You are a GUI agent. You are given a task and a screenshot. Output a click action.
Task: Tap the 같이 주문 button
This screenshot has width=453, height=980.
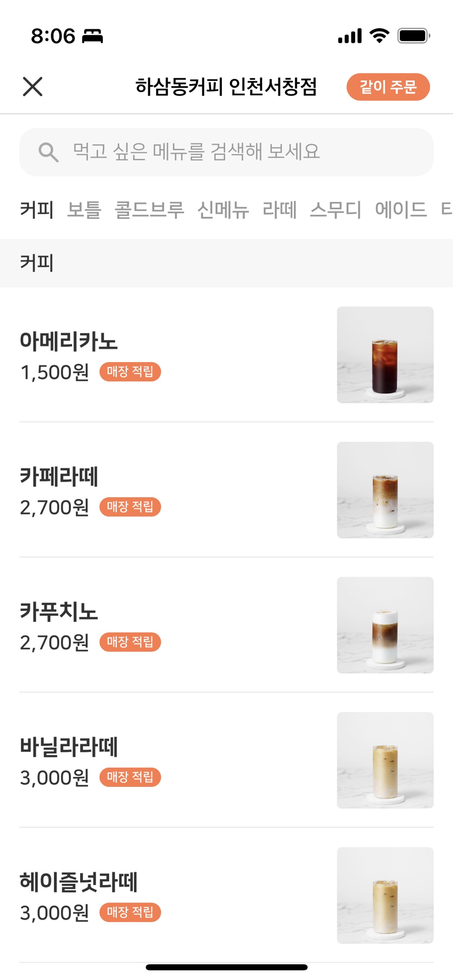388,87
